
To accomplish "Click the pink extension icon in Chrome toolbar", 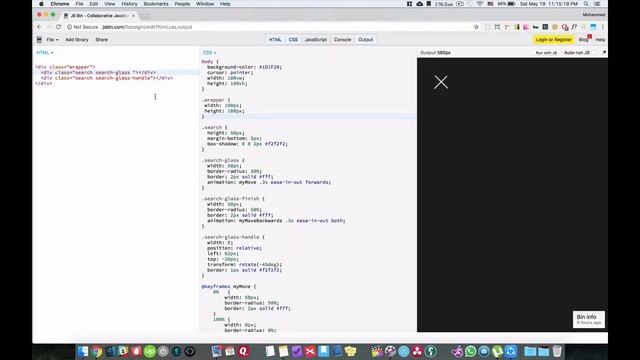I will pos(526,27).
